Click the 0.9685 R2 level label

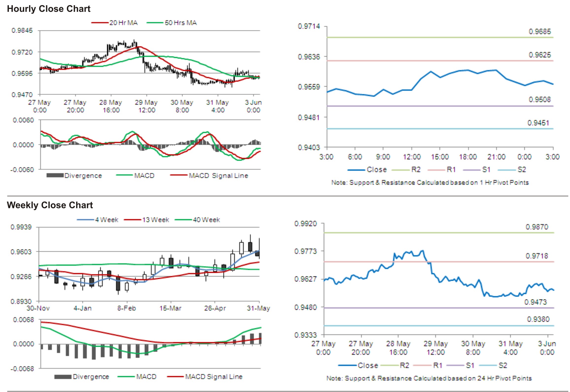(x=540, y=32)
